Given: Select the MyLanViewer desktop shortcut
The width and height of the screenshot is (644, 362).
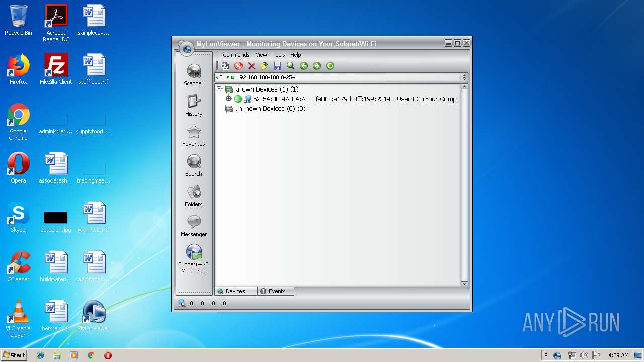Looking at the screenshot, I should (x=94, y=316).
